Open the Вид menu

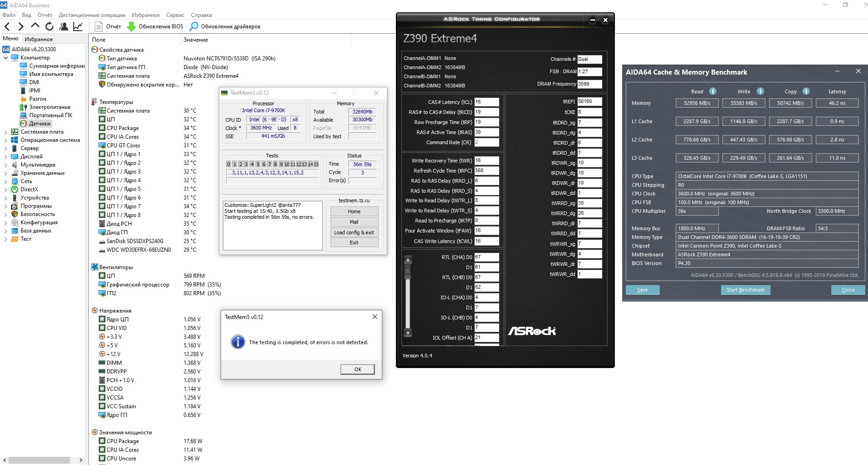pos(27,15)
